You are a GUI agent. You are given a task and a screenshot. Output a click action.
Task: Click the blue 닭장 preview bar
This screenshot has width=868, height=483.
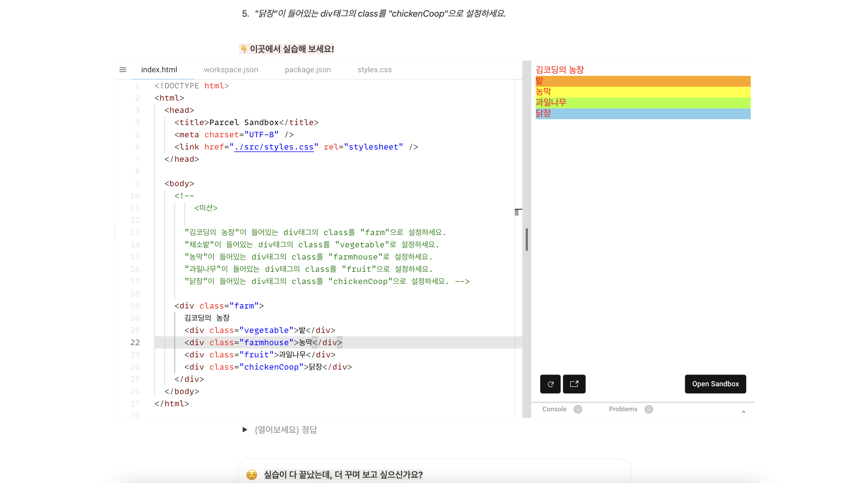(643, 114)
